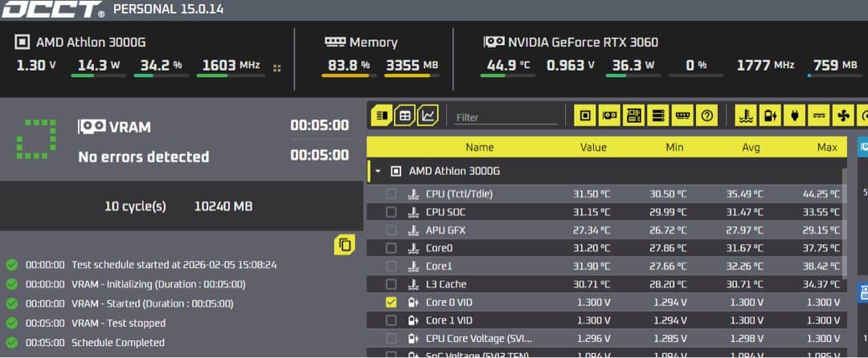868x358 pixels.
Task: Click the AMD Athlon 3000G tree row label
Action: point(454,171)
